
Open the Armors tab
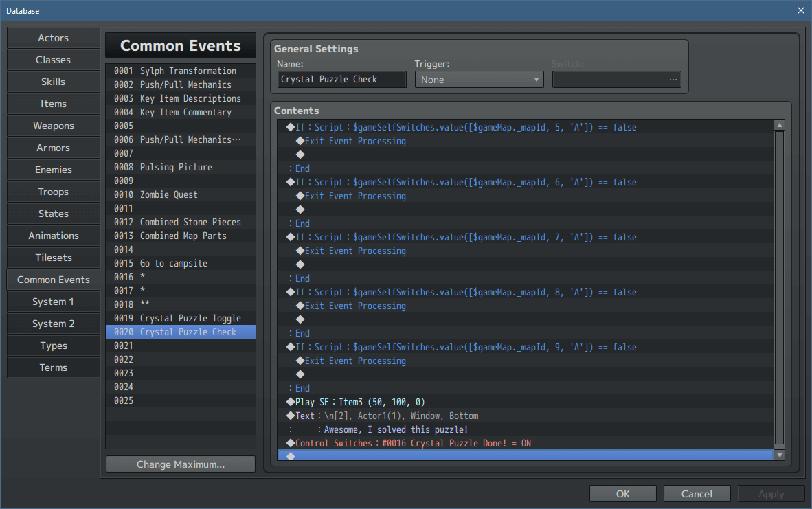(x=54, y=148)
